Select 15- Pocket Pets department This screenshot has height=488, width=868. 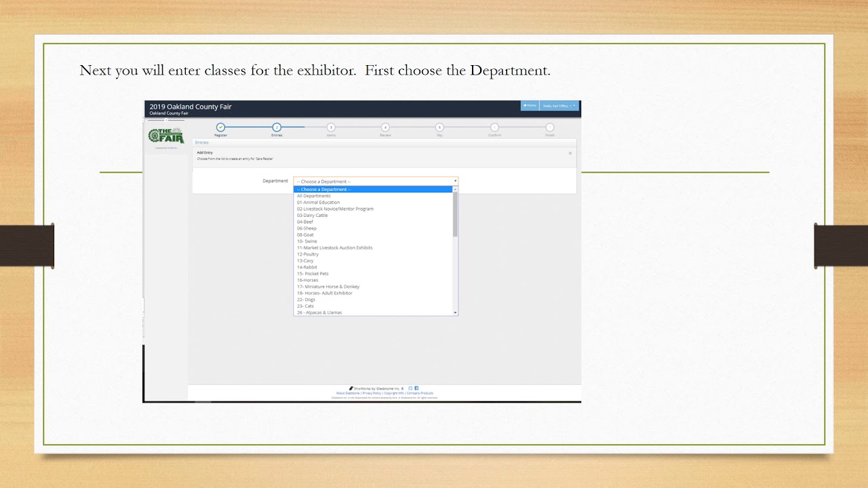(x=373, y=274)
